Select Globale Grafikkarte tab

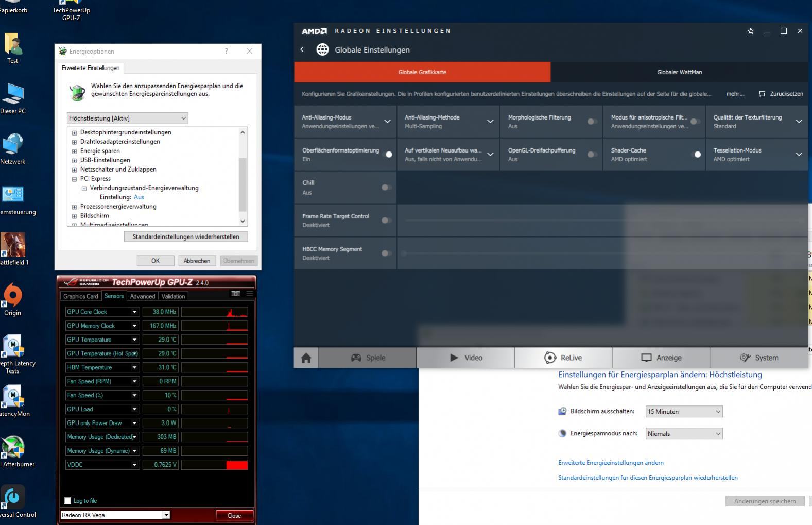(422, 72)
